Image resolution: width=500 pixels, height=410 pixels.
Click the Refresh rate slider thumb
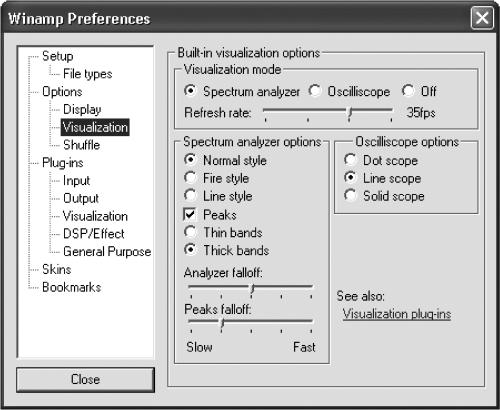349,113
